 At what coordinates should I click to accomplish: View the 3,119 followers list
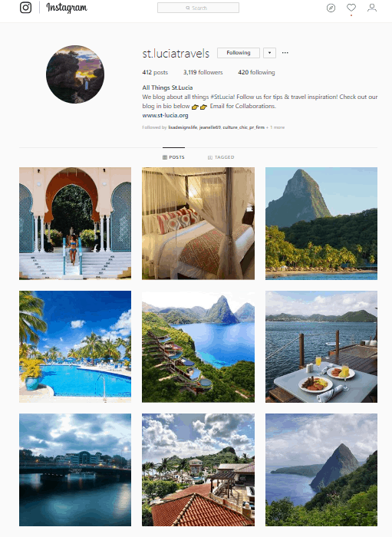tap(203, 72)
